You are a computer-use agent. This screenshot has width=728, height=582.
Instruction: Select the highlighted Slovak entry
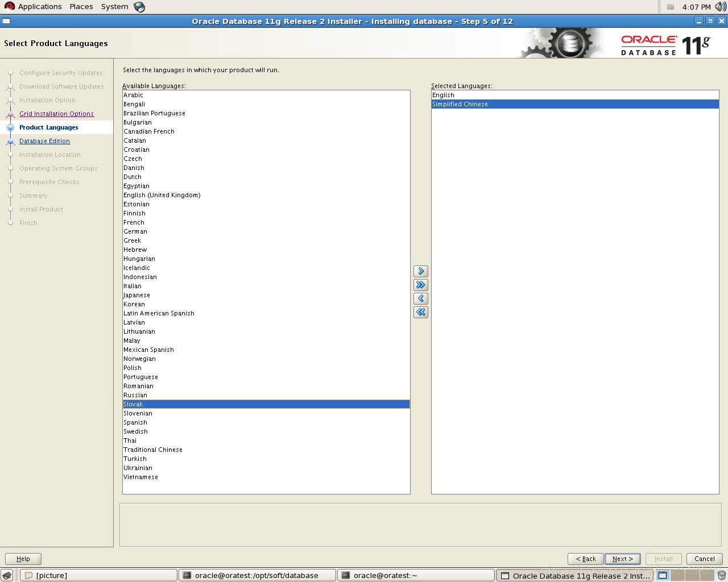pos(266,404)
